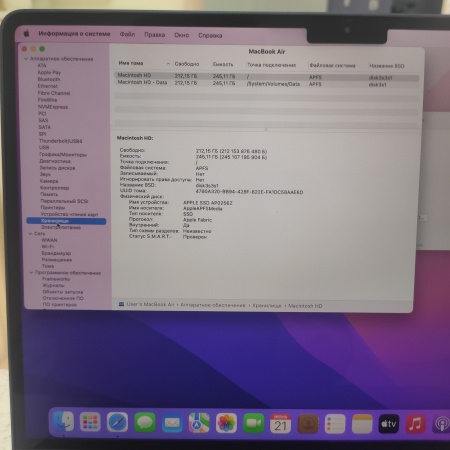Select WWAN under Сеть
Screen dimensions: 450x450
click(49, 240)
